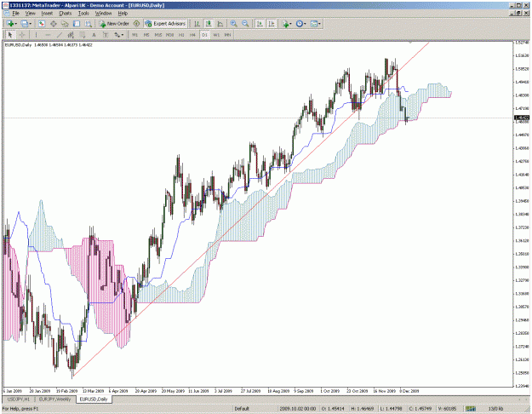The image size is (532, 414).
Task: Switch timeframe to MN monthly
Action: coord(227,35)
